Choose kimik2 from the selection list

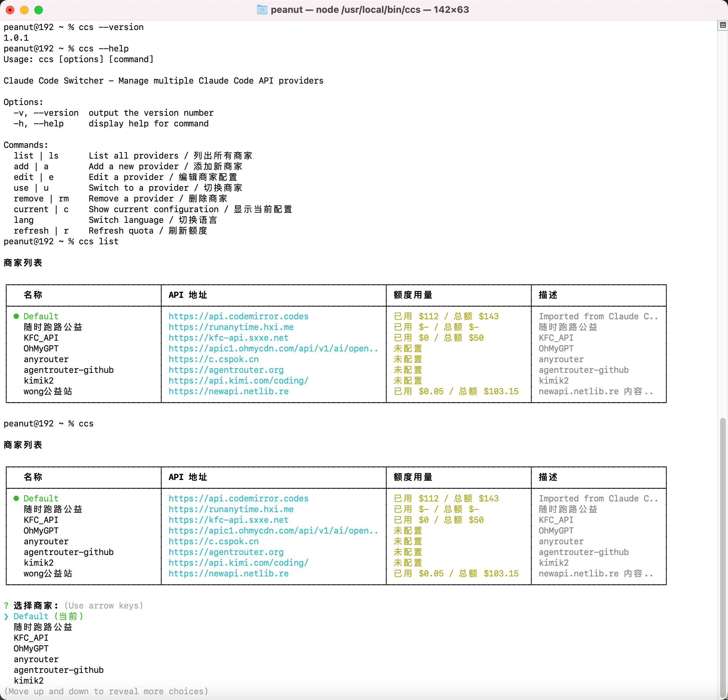[x=29, y=681]
